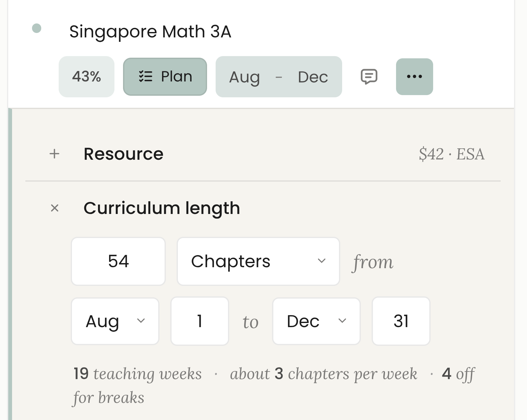
Task: Open the Aug start month dropdown
Action: pos(115,321)
